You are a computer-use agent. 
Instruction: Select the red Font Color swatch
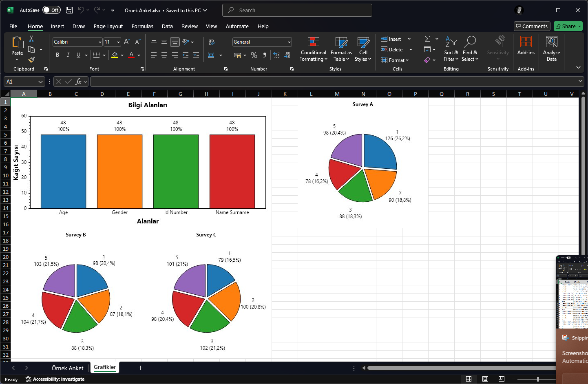131,55
